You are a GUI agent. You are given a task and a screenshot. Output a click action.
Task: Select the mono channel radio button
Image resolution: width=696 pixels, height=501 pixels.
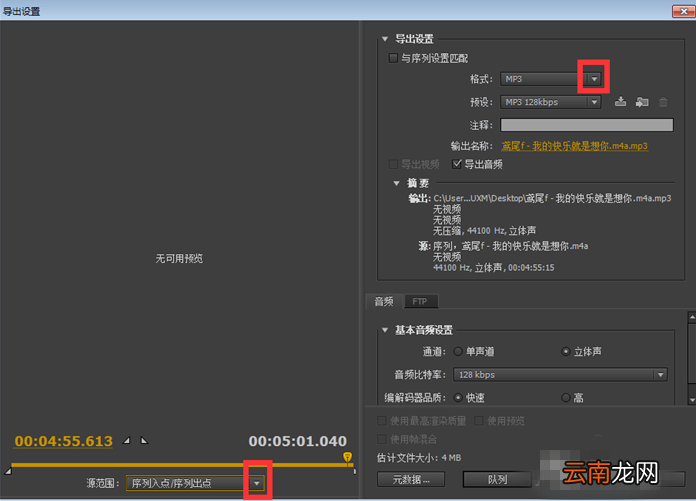pyautogui.click(x=458, y=351)
